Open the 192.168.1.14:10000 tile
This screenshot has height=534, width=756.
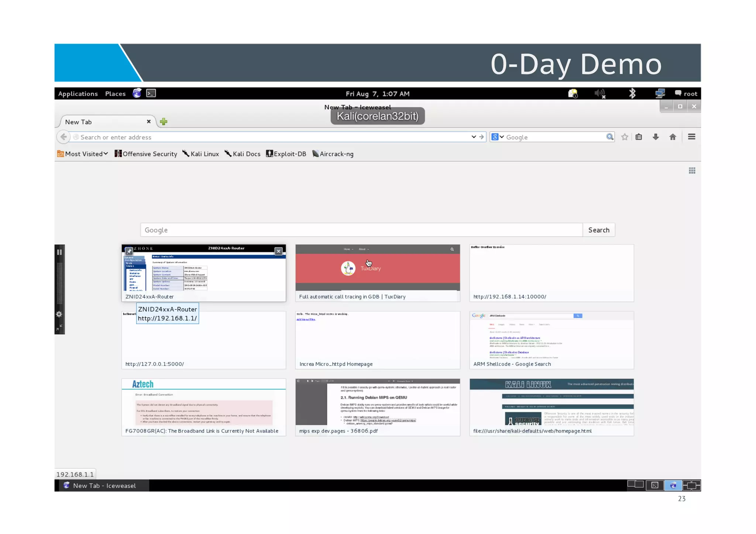[x=551, y=273]
